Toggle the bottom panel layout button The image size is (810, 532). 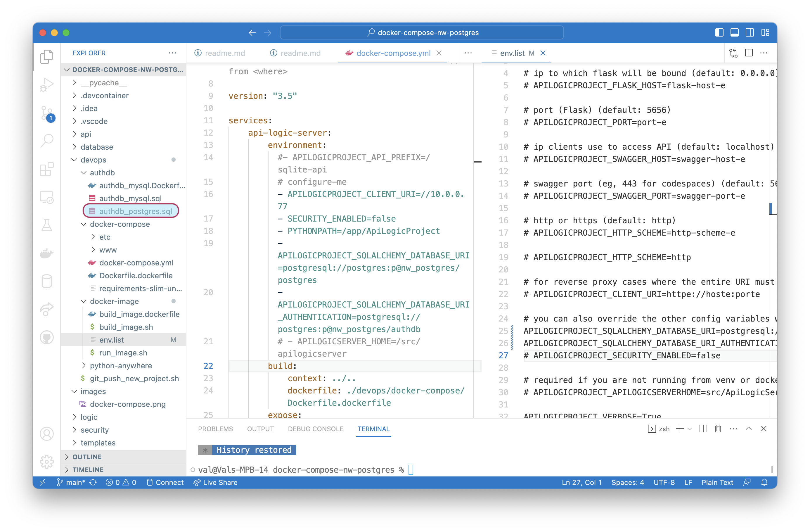point(734,33)
